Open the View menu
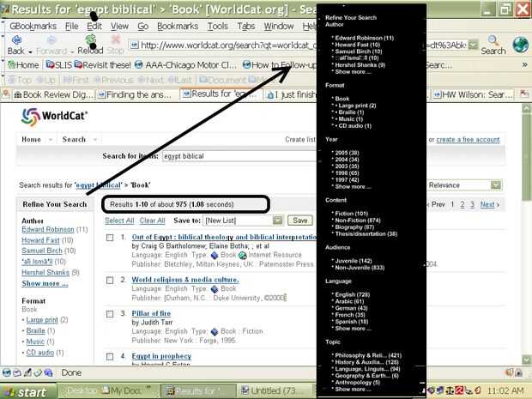Viewport: 532px width, 399px height. (119, 26)
